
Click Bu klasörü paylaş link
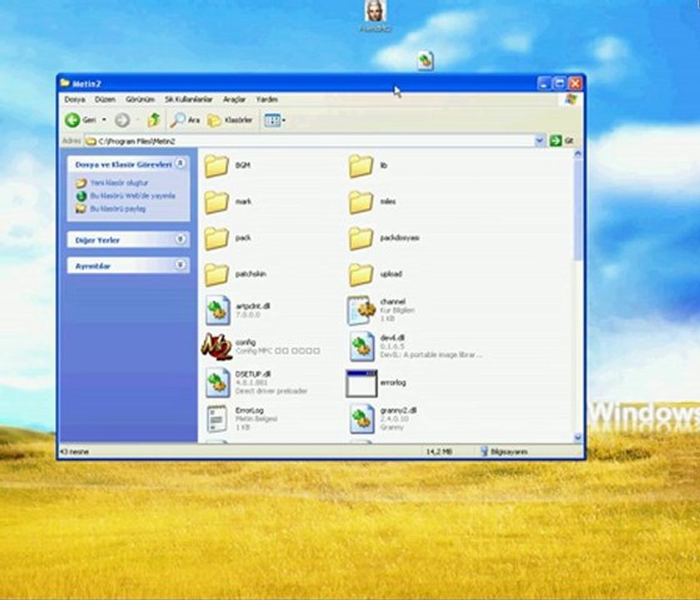[x=117, y=208]
